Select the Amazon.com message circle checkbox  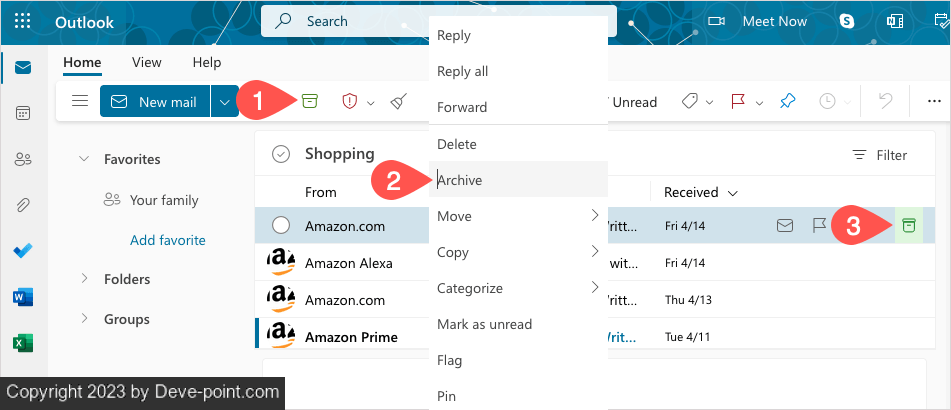281,226
